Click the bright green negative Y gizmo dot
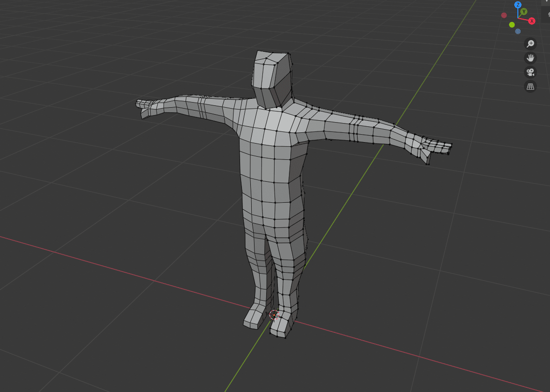 [x=512, y=25]
